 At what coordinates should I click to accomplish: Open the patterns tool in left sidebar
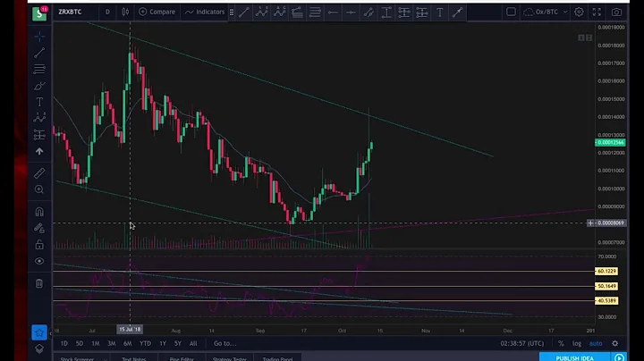39,118
